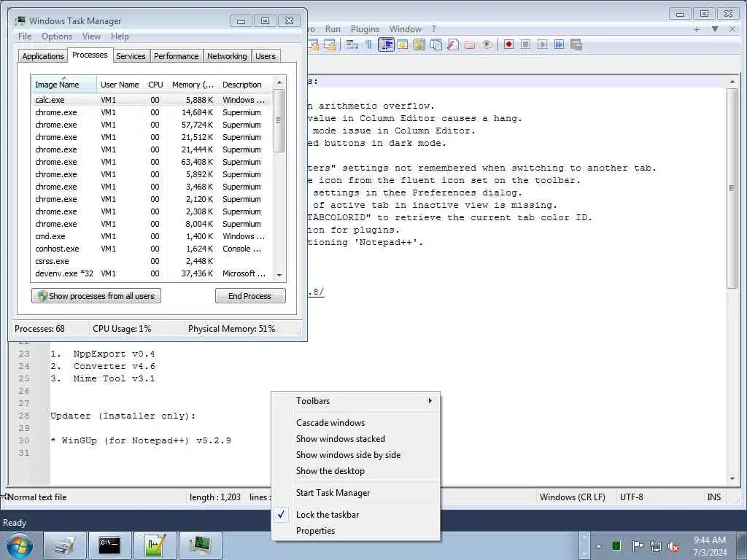The width and height of the screenshot is (747, 560).
Task: Click the X icon right of Notepad++ menu bar
Action: coord(732,29)
